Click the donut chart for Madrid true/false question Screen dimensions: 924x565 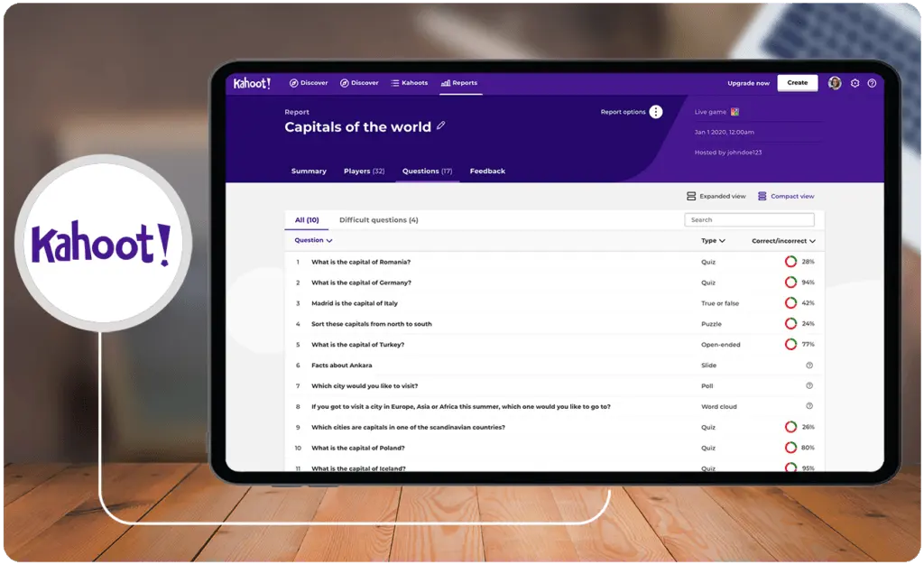pyautogui.click(x=790, y=303)
